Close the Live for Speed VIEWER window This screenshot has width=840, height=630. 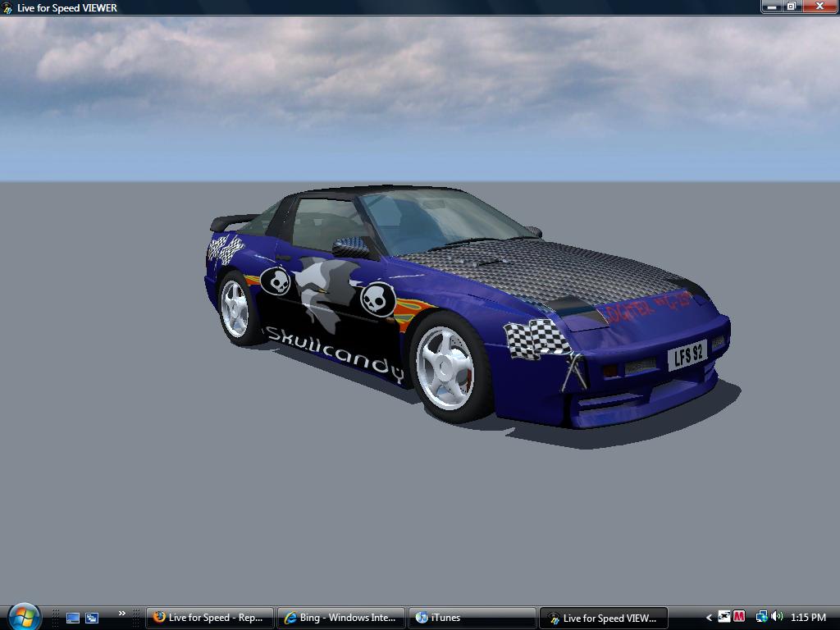[819, 7]
